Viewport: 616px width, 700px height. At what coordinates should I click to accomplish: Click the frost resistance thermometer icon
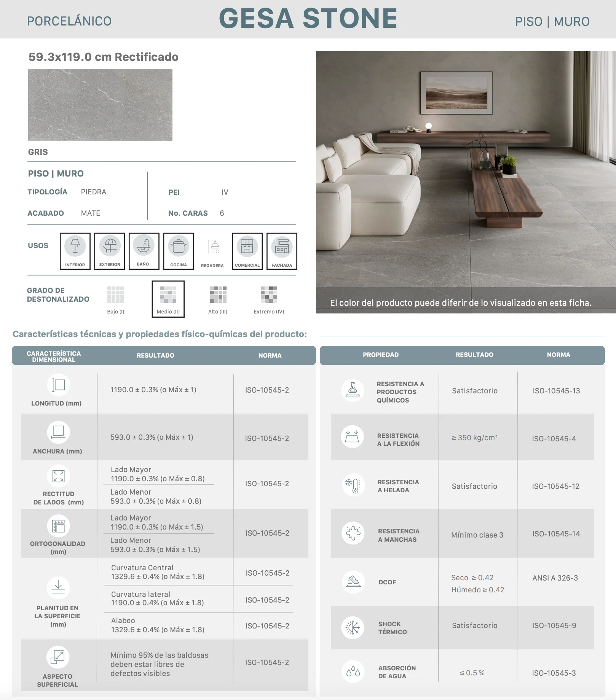point(353,485)
